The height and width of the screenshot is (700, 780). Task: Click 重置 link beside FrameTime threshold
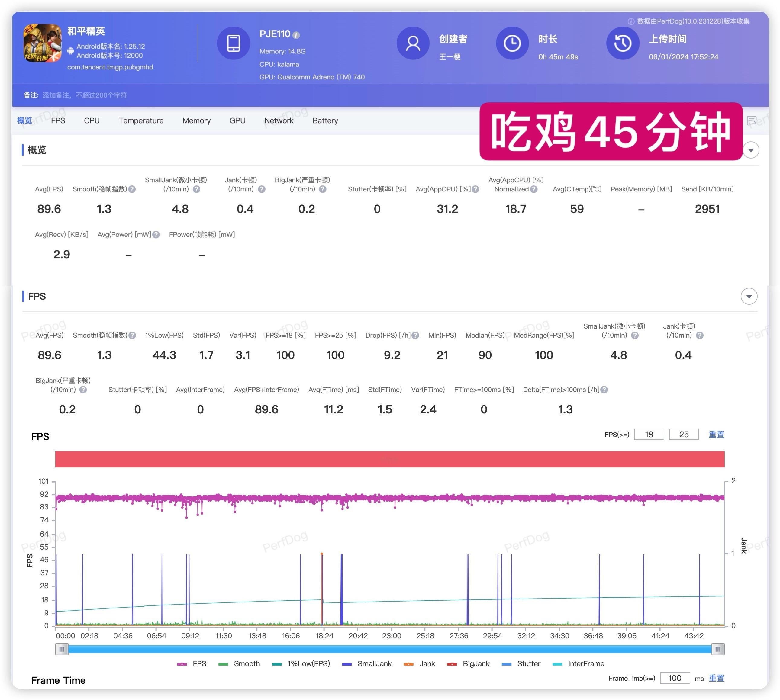tap(717, 679)
